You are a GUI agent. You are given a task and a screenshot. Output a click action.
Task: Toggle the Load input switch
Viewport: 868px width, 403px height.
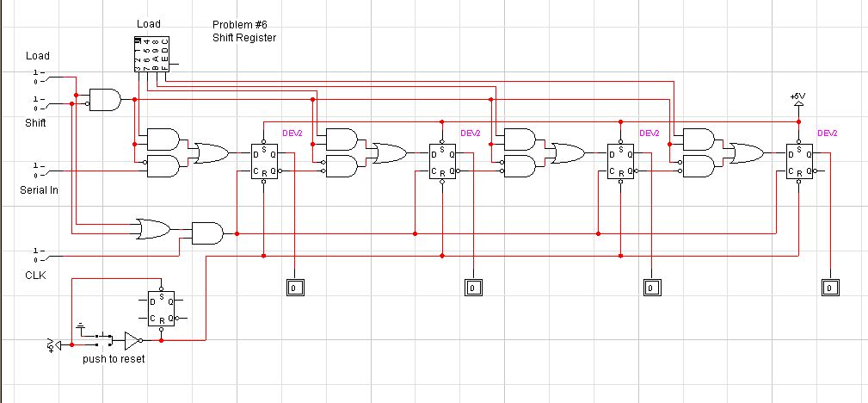coord(39,77)
